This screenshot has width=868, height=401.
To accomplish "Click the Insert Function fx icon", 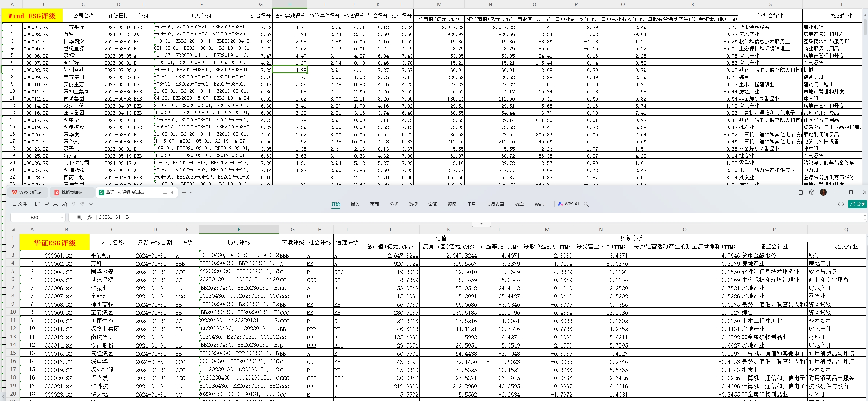I will 90,217.
